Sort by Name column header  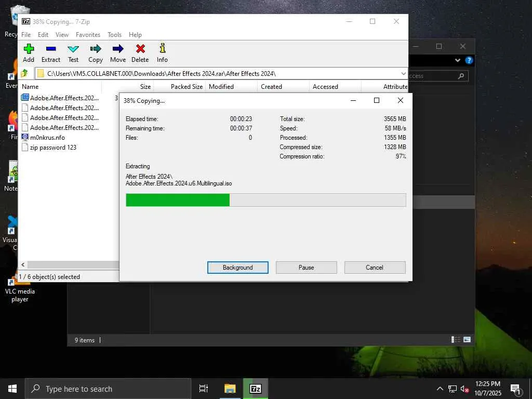tap(60, 87)
